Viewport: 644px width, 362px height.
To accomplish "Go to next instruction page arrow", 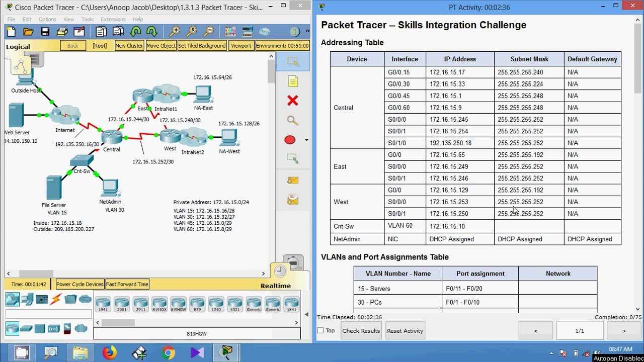I will tap(624, 331).
